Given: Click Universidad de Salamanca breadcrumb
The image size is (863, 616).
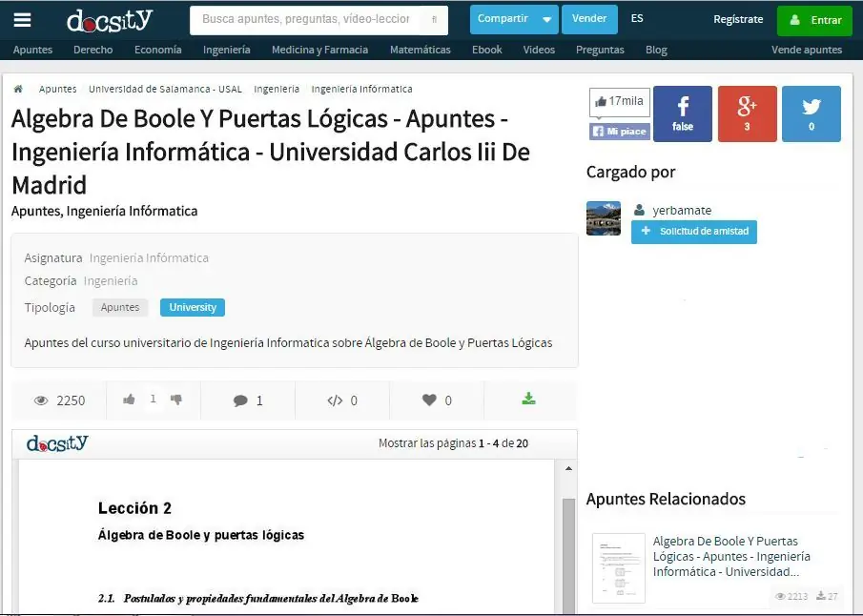Looking at the screenshot, I should [165, 90].
